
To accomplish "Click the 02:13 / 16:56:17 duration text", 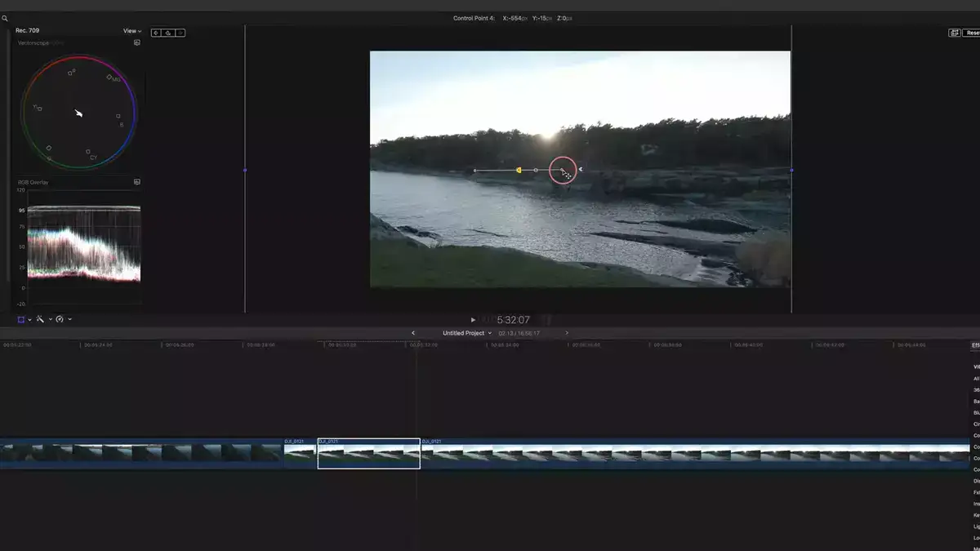I will click(x=519, y=333).
